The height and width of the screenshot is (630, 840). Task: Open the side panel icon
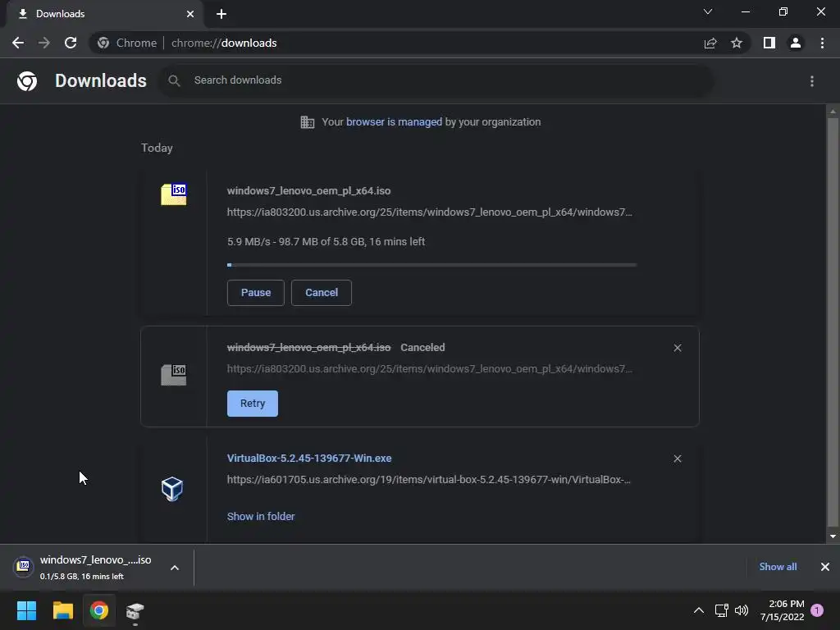click(x=769, y=43)
